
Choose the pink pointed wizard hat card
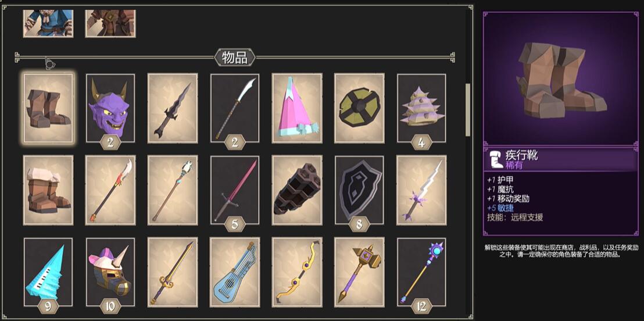point(297,108)
